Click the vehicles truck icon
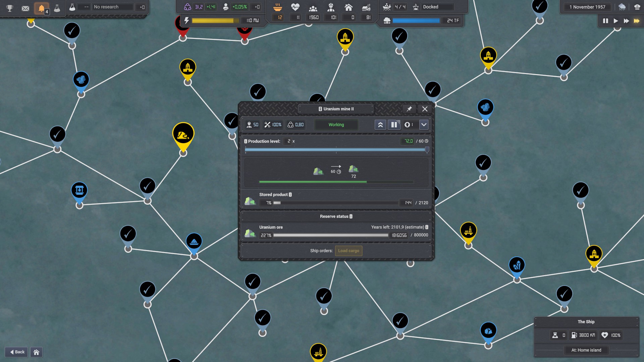 pyautogui.click(x=366, y=7)
